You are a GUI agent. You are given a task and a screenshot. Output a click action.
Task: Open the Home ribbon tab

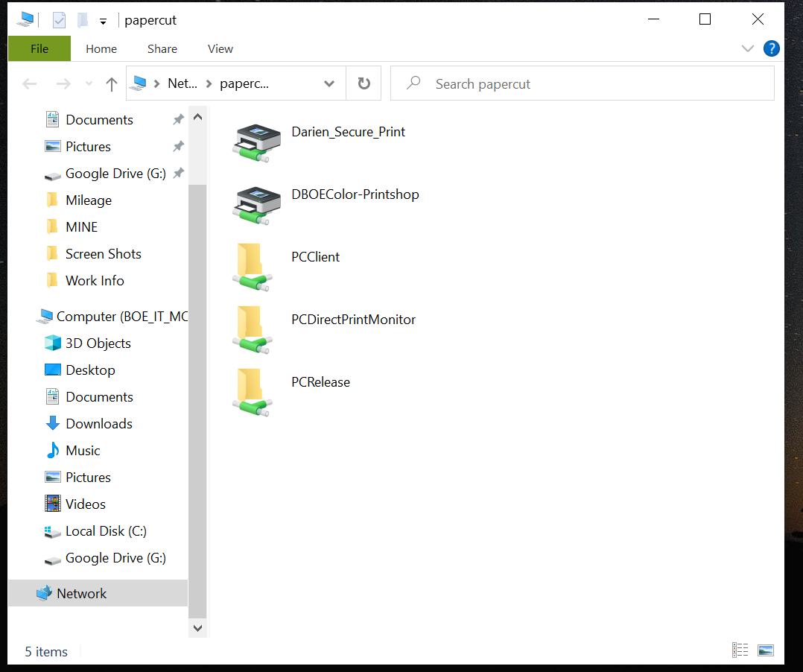tap(101, 48)
